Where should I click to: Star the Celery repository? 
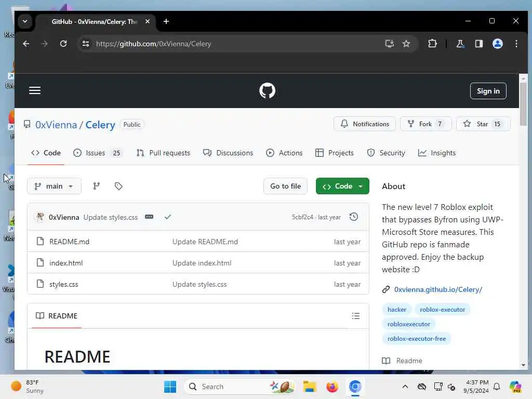(483, 124)
